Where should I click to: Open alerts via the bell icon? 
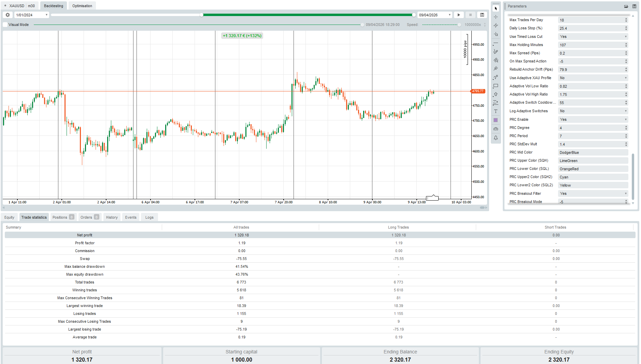click(496, 137)
